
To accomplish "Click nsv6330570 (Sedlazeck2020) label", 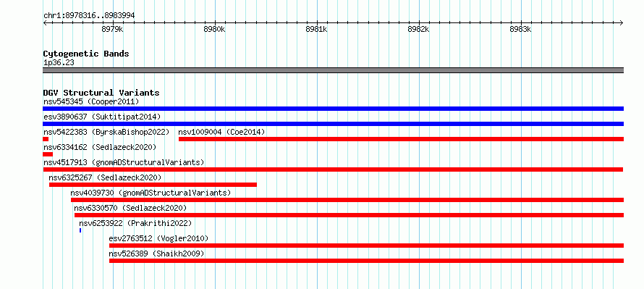I will click(x=130, y=208).
